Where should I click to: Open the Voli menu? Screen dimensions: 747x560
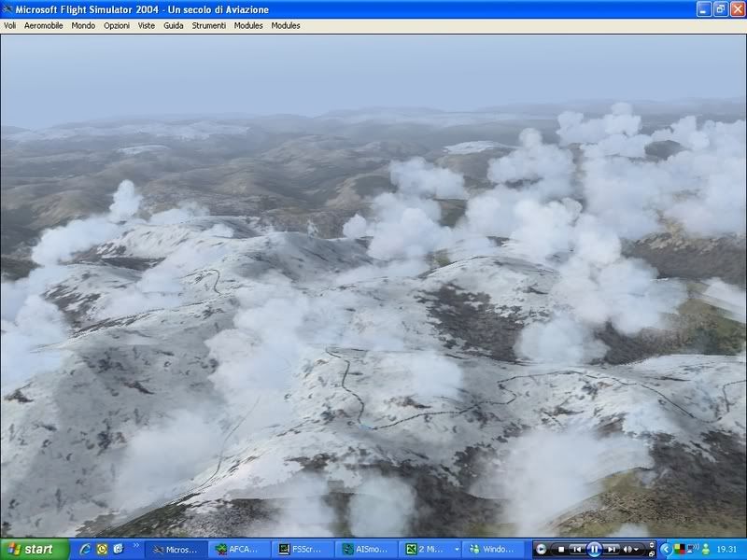click(x=10, y=26)
